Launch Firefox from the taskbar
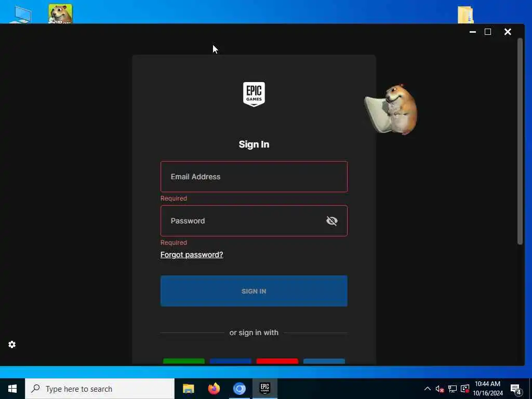532x399 pixels. [214, 389]
